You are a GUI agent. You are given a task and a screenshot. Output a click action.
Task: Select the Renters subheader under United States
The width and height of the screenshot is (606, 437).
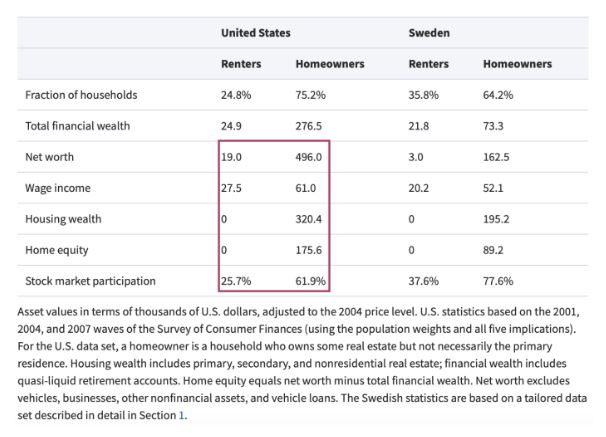[241, 64]
